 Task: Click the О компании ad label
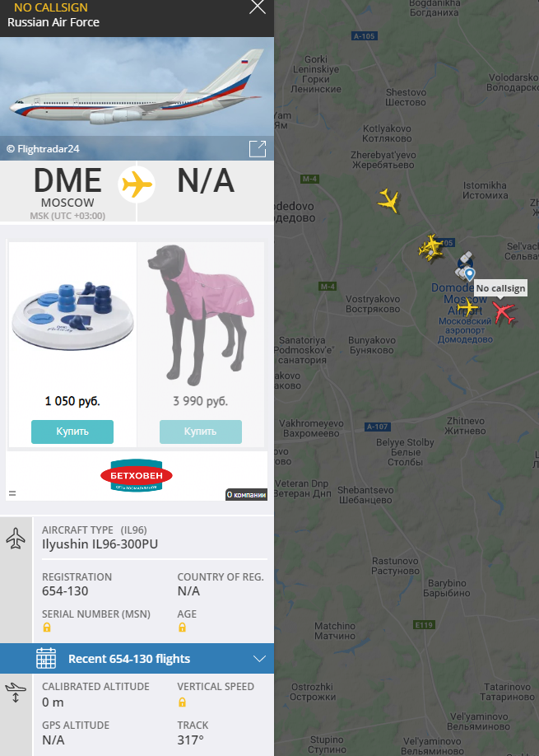click(x=246, y=495)
